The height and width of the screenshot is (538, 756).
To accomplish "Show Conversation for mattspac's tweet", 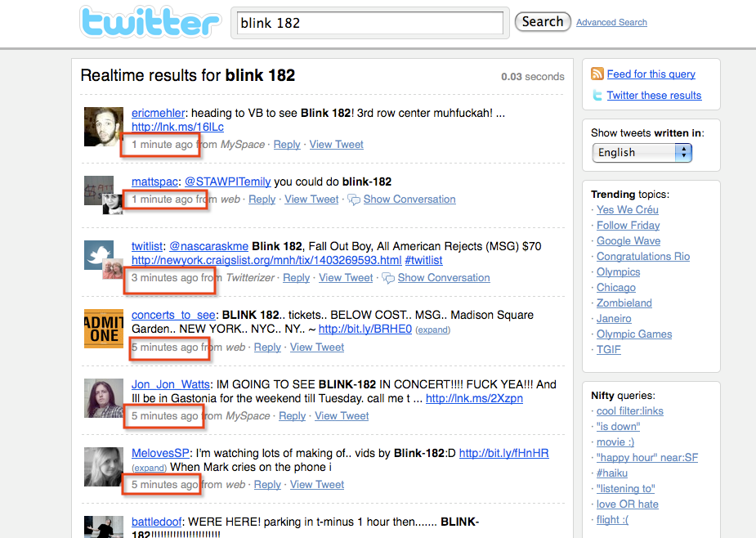I will click(409, 200).
